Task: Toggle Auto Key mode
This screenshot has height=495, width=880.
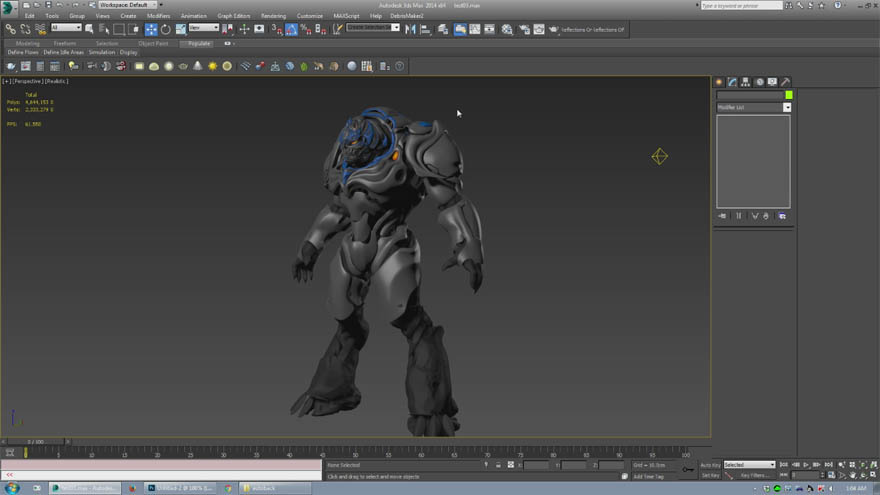Action: tap(710, 465)
